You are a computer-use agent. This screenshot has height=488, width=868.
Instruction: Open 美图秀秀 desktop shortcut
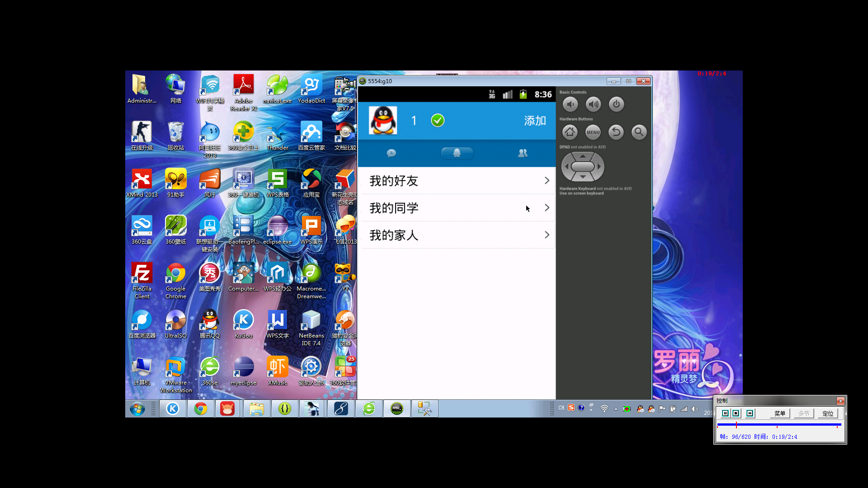[210, 277]
